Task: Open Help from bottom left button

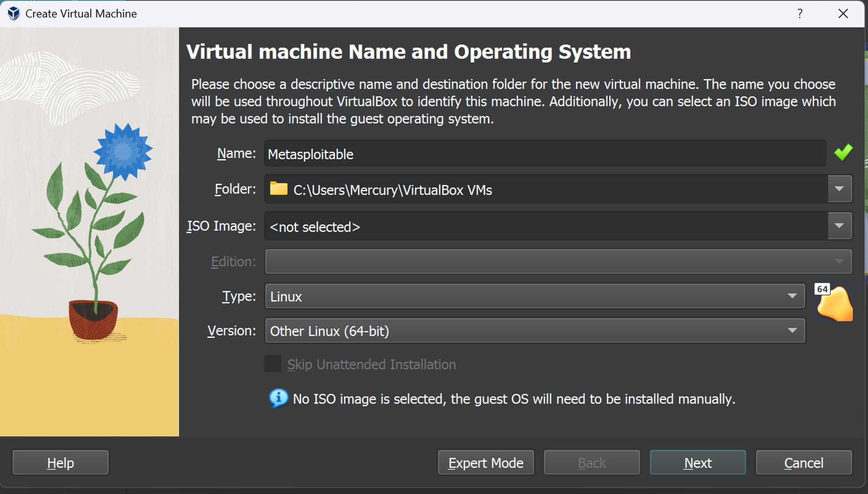Action: tap(60, 463)
